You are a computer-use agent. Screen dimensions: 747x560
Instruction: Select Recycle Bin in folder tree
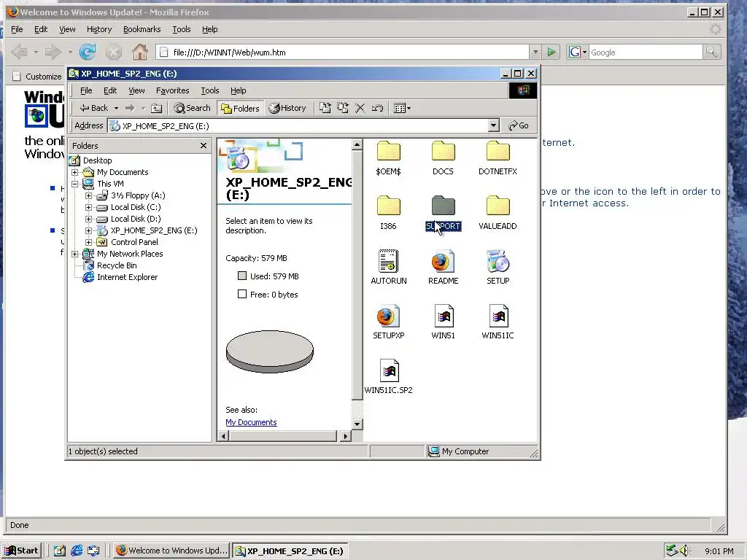pyautogui.click(x=117, y=265)
